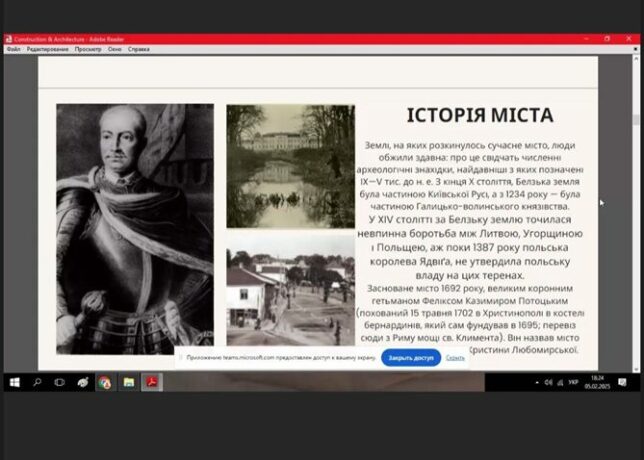Switch to Adobe Reader taskbar icon

[152, 382]
